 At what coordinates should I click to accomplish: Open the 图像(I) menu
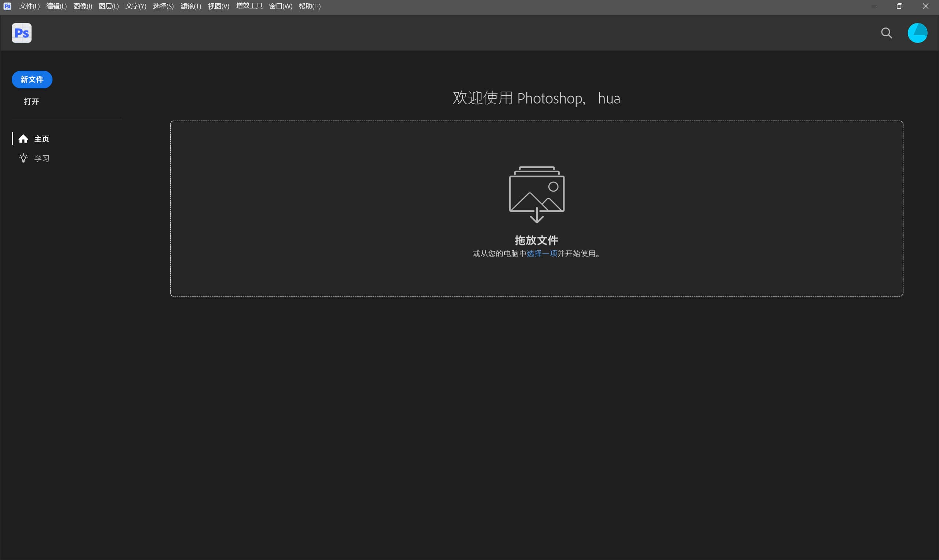tap(83, 6)
